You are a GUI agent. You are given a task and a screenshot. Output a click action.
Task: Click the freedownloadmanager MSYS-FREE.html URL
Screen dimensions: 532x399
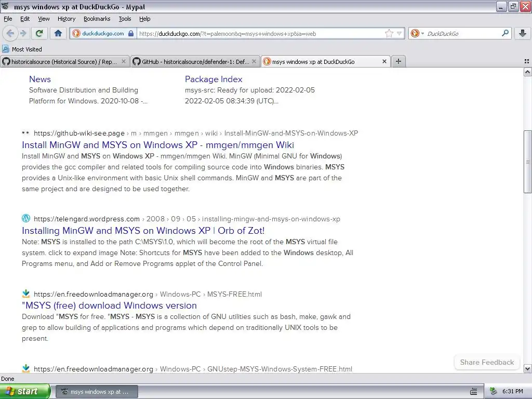[148, 294]
